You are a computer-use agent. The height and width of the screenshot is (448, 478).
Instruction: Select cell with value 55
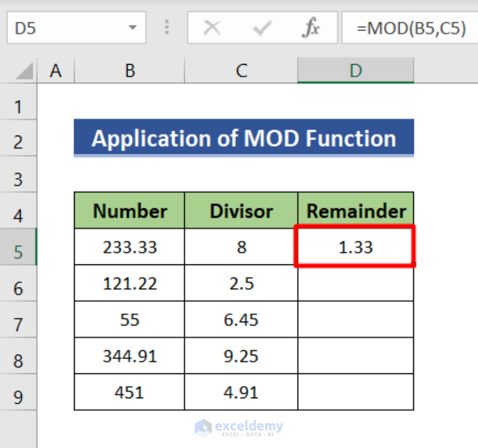pos(129,319)
